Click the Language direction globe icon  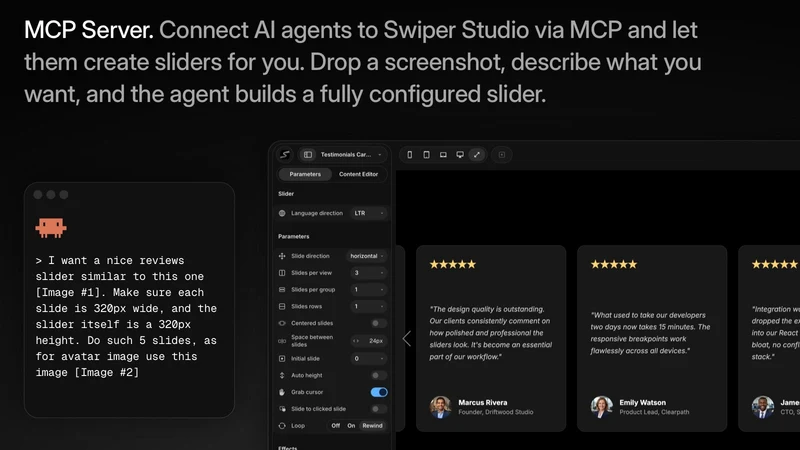[282, 213]
